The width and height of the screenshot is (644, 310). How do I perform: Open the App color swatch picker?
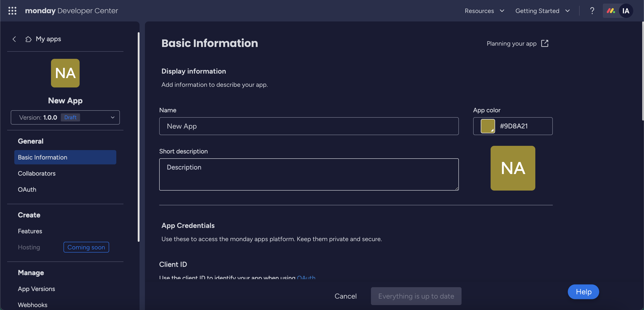click(x=487, y=126)
